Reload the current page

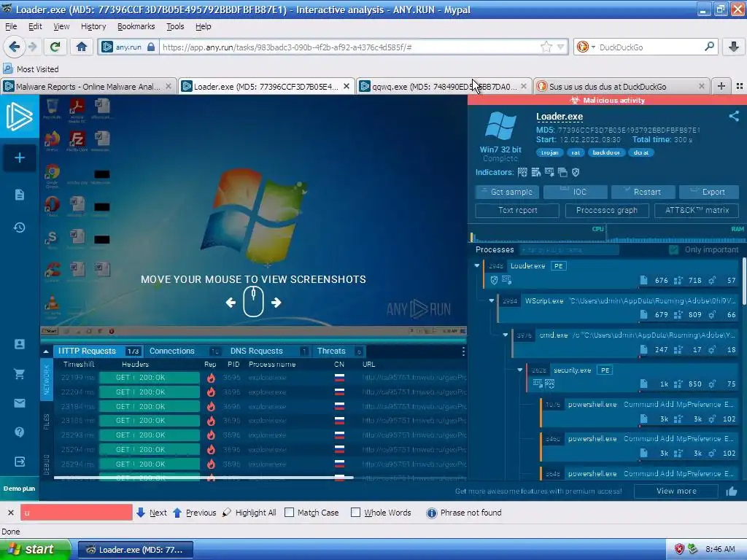55,47
